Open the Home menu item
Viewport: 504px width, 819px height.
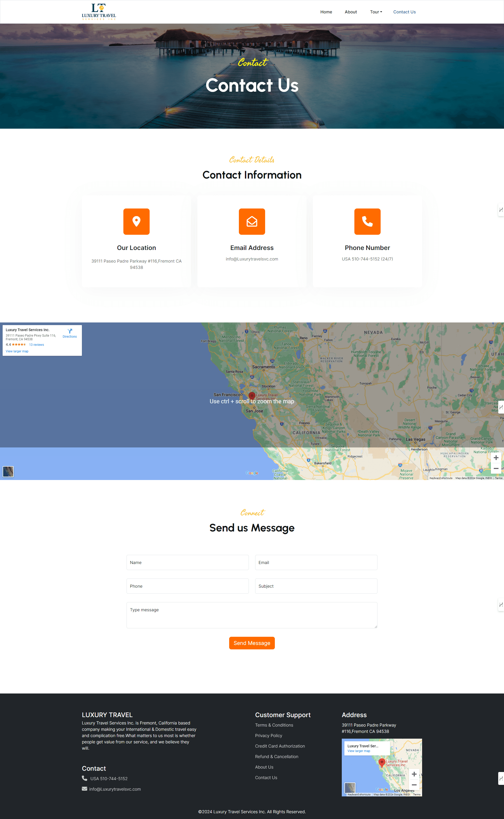click(x=326, y=12)
